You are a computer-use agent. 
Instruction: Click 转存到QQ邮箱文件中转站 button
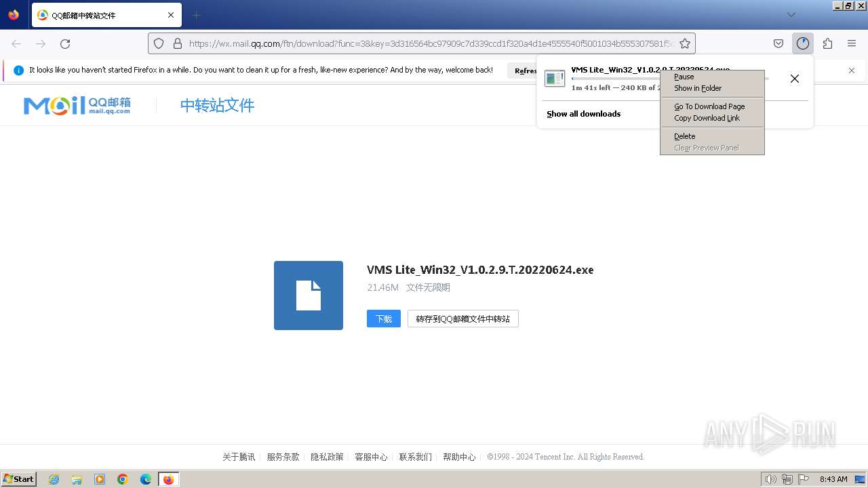[x=463, y=319]
